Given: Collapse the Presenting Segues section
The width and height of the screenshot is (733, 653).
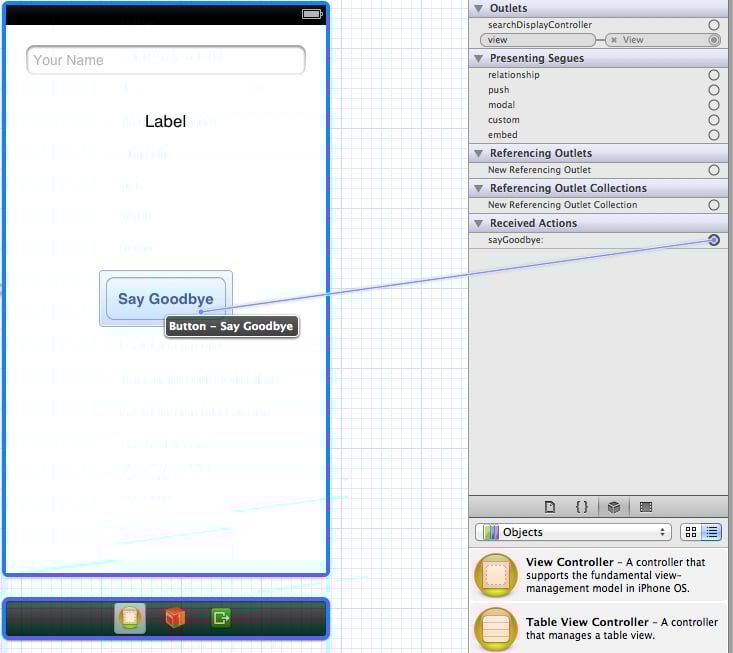Looking at the screenshot, I should (x=478, y=58).
